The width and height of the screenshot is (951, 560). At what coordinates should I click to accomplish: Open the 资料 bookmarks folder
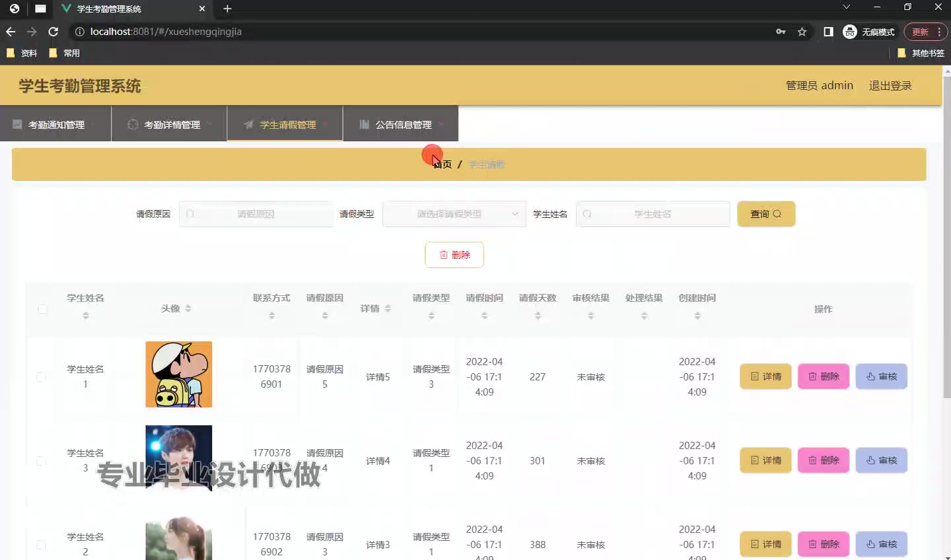(22, 53)
